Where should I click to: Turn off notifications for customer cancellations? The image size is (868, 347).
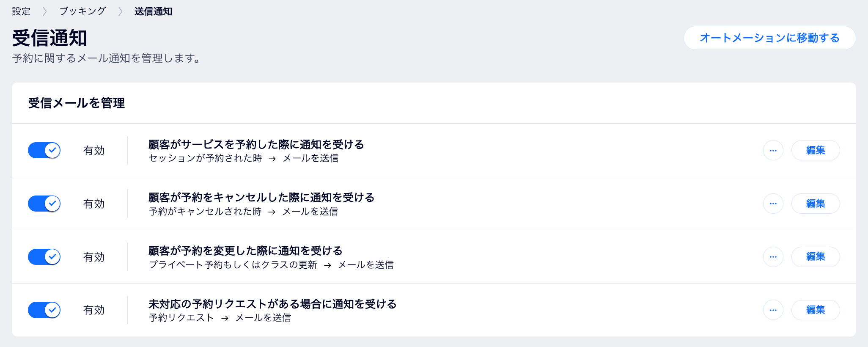point(44,204)
